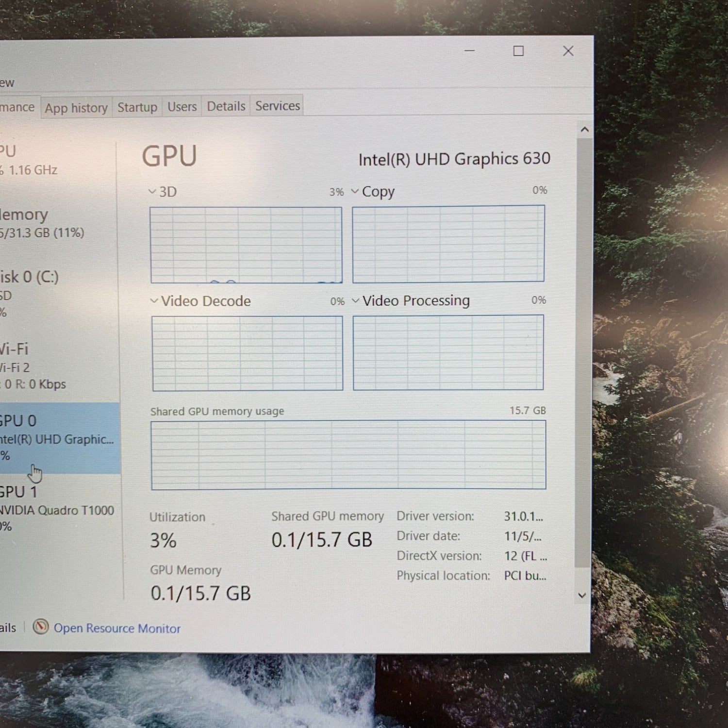This screenshot has width=728, height=728.
Task: Click the Physical location value PCI bu...
Action: [525, 576]
